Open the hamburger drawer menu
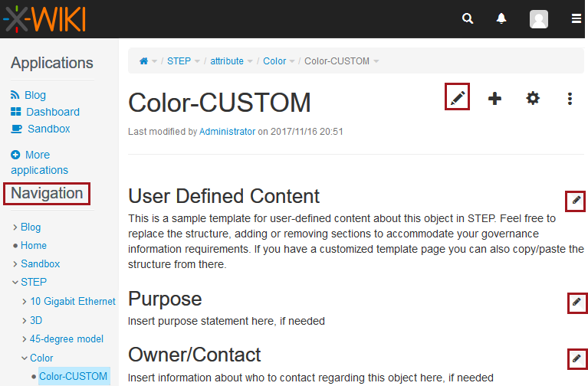The width and height of the screenshot is (588, 386). pyautogui.click(x=577, y=19)
